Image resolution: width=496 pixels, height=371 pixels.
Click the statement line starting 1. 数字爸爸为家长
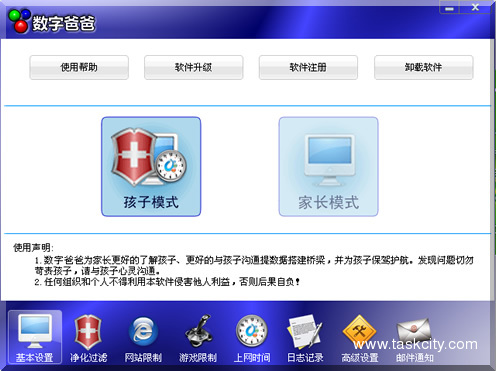pyautogui.click(x=254, y=260)
